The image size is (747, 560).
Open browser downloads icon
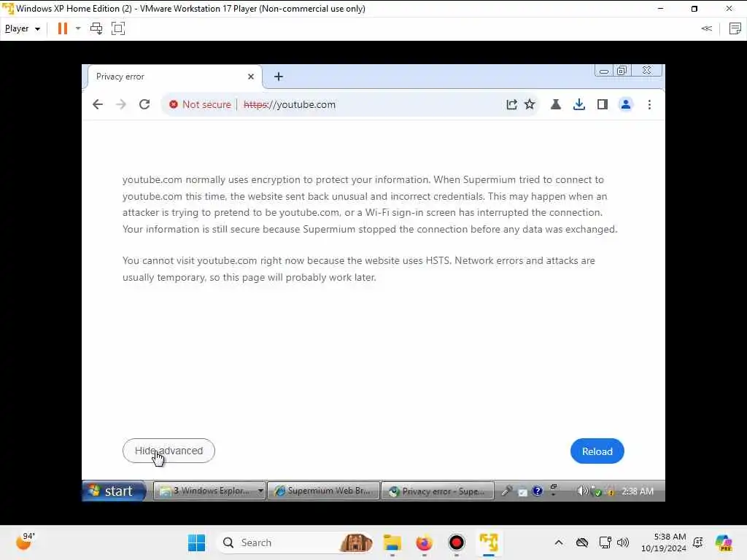(x=578, y=104)
